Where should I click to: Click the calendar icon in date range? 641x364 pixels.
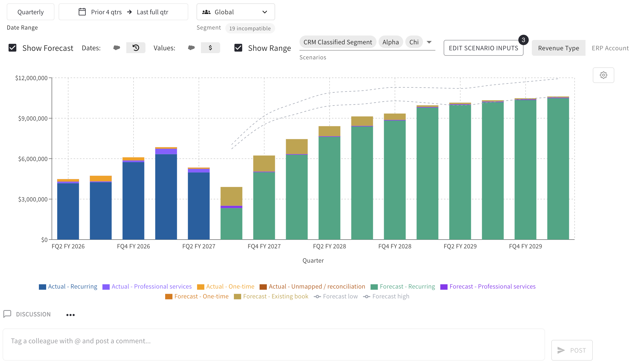point(82,12)
